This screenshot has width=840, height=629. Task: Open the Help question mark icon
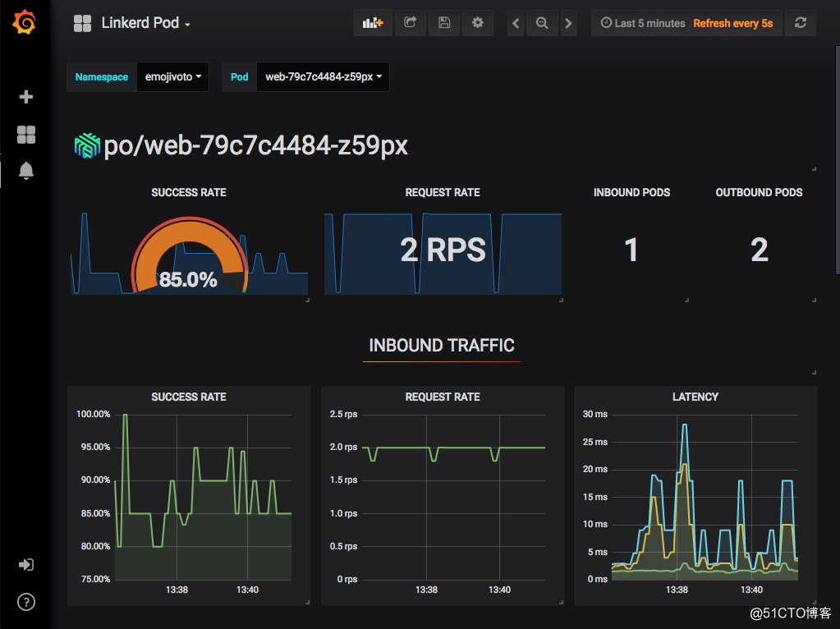click(25, 602)
